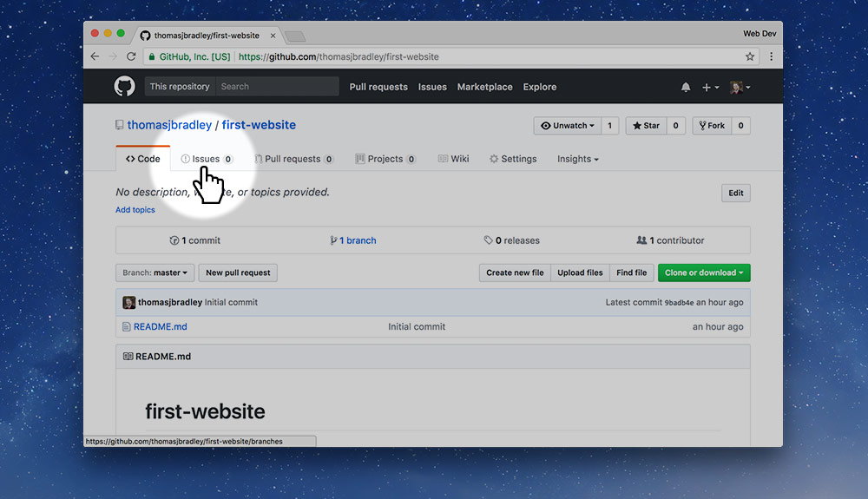The width and height of the screenshot is (868, 499).
Task: Click the README.md file icon
Action: [126, 327]
